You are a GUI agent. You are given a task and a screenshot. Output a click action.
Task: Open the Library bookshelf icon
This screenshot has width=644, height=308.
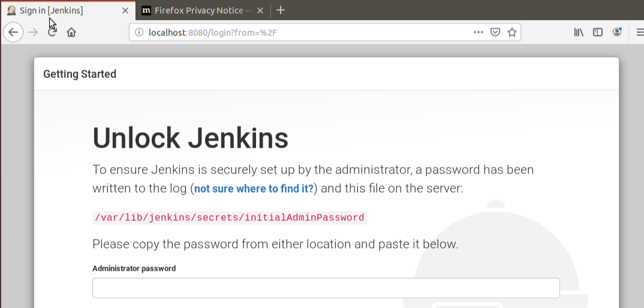click(579, 32)
